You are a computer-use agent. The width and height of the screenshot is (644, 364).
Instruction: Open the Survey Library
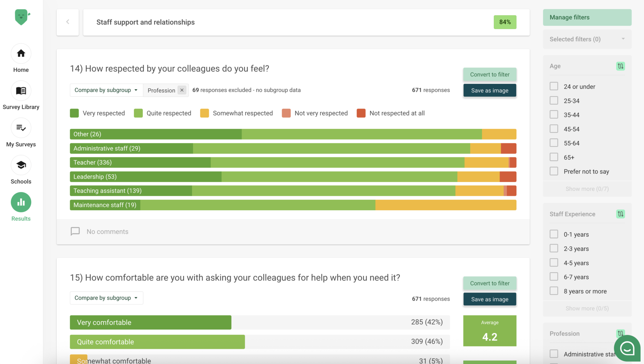click(x=21, y=91)
